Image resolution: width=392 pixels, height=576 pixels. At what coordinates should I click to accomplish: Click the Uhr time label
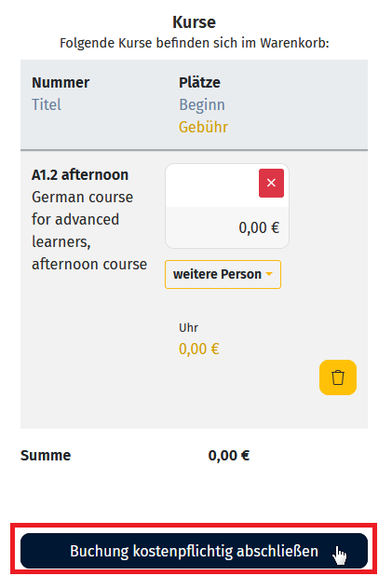(x=188, y=328)
